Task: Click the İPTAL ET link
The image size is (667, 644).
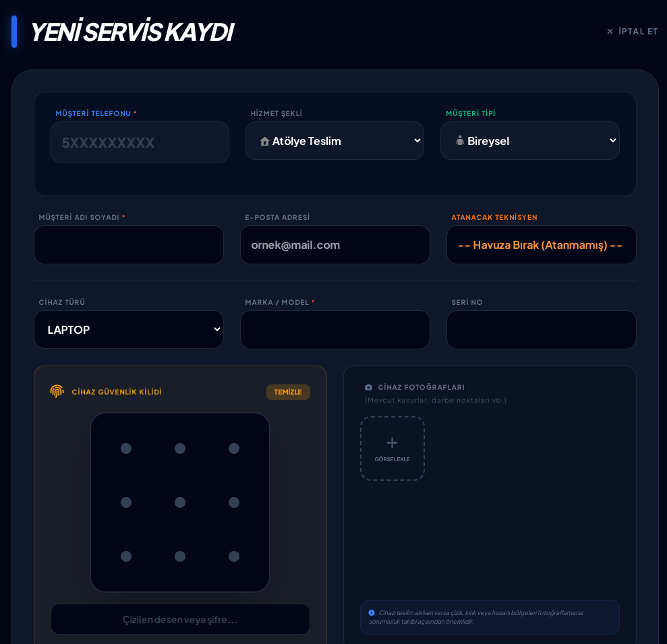Action: [637, 31]
